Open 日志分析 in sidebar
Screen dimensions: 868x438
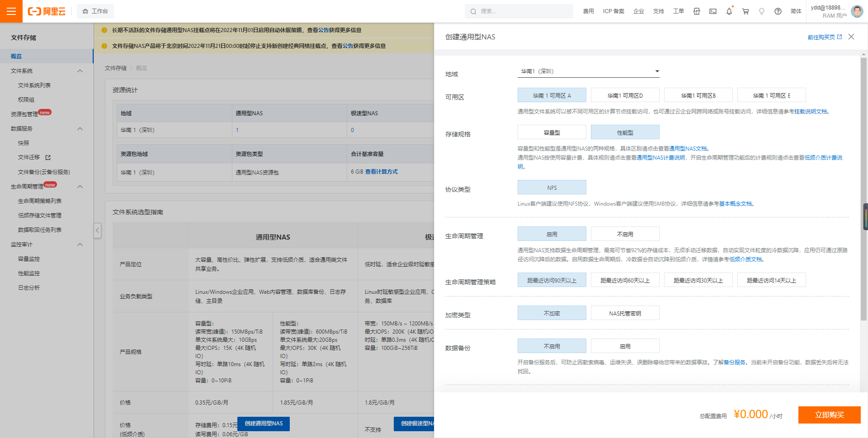tap(29, 288)
